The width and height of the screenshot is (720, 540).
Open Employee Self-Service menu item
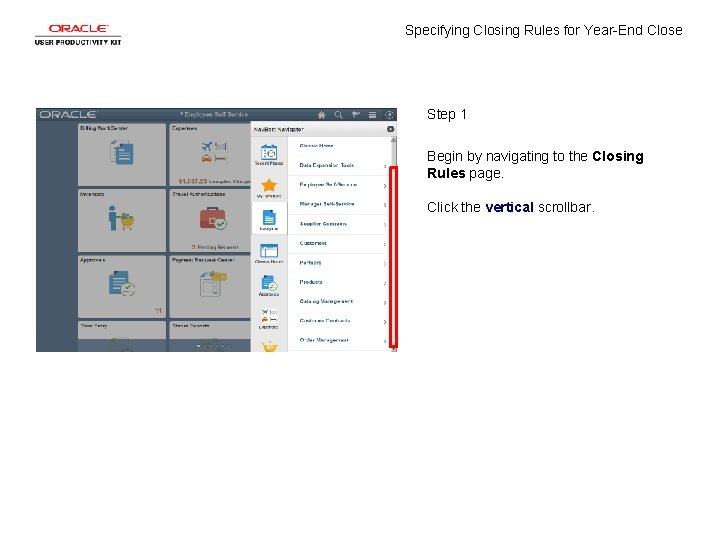coord(338,185)
